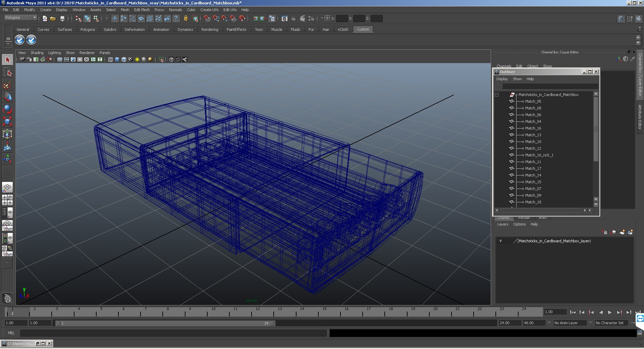Viewport: 644px width, 349px height.
Task: Open a scene with the folder icon
Action: (x=53, y=18)
